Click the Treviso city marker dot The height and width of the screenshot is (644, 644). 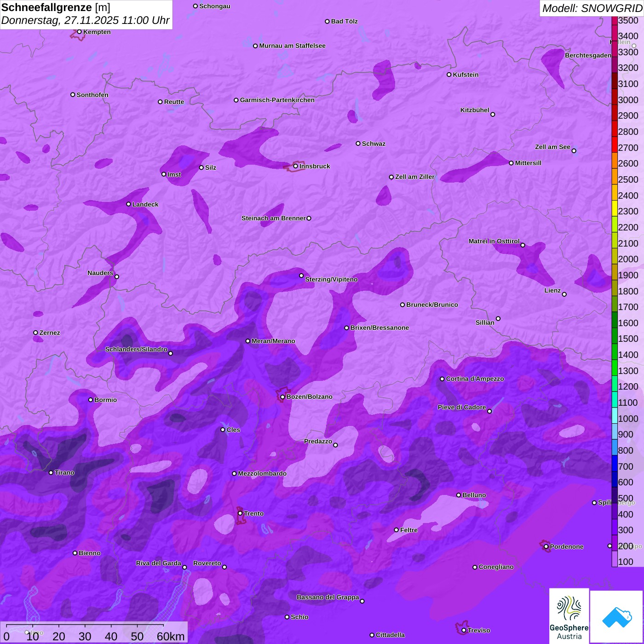point(464,631)
